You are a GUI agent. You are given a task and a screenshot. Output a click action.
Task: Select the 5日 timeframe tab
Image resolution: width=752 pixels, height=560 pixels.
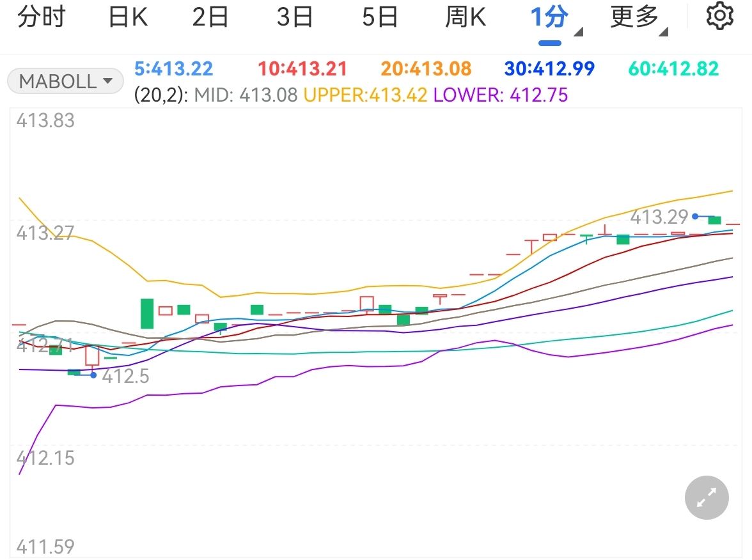coord(380,17)
